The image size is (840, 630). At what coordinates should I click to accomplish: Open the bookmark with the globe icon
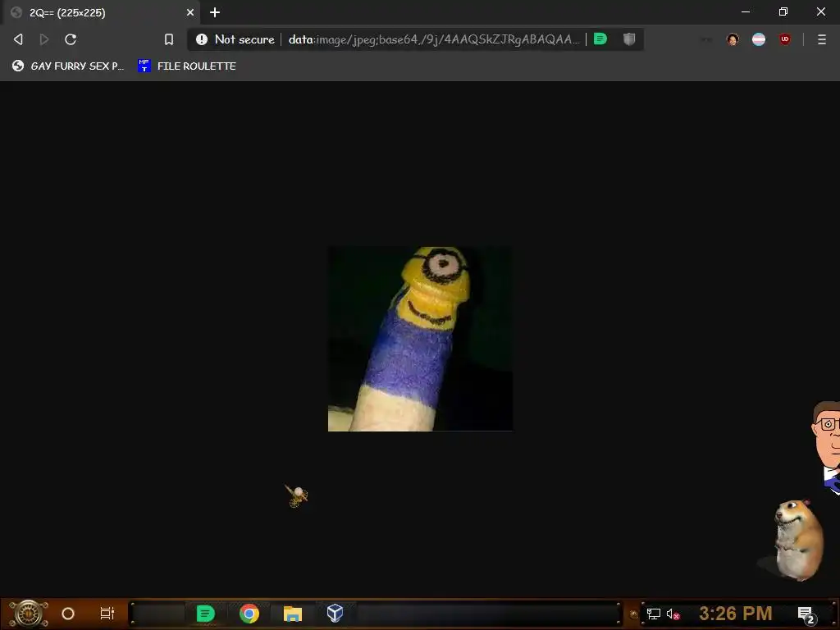coord(68,66)
